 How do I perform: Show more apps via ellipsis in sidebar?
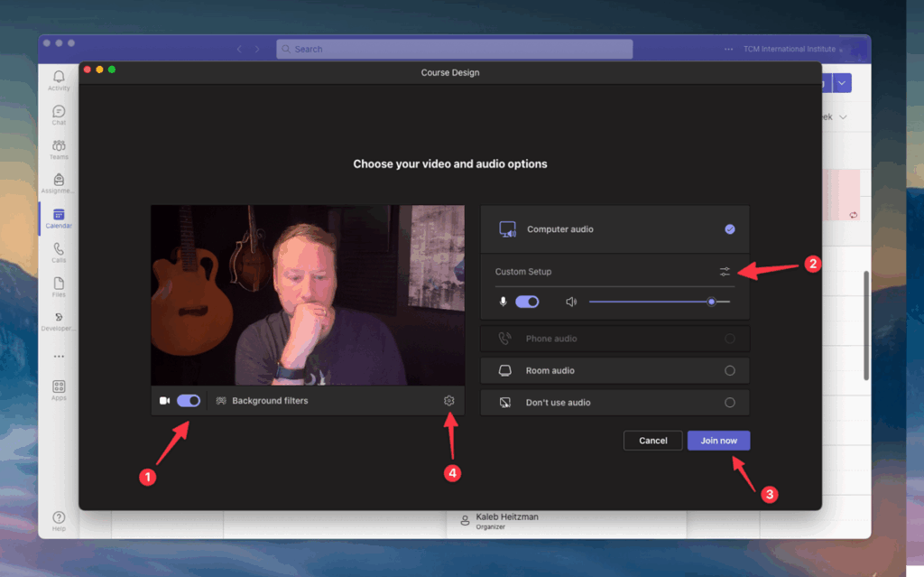pyautogui.click(x=59, y=356)
